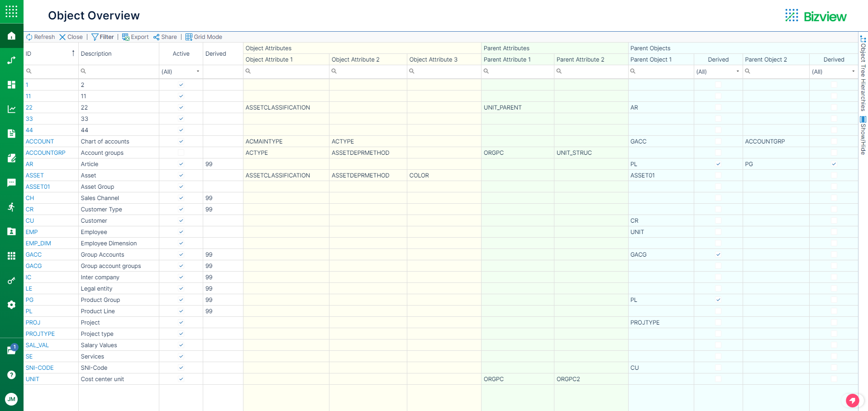Open the Derived filter dropdown for Parent Object 1

(737, 71)
